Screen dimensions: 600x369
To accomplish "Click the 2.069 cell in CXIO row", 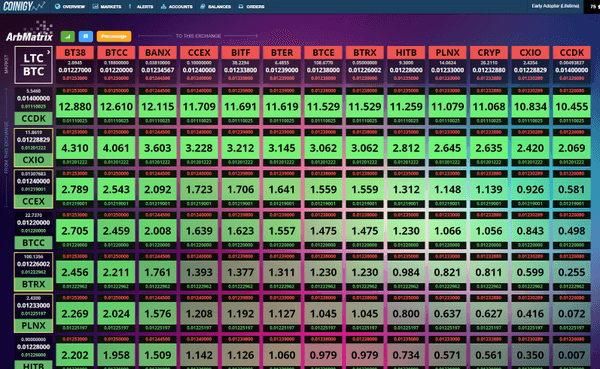I will (x=572, y=148).
